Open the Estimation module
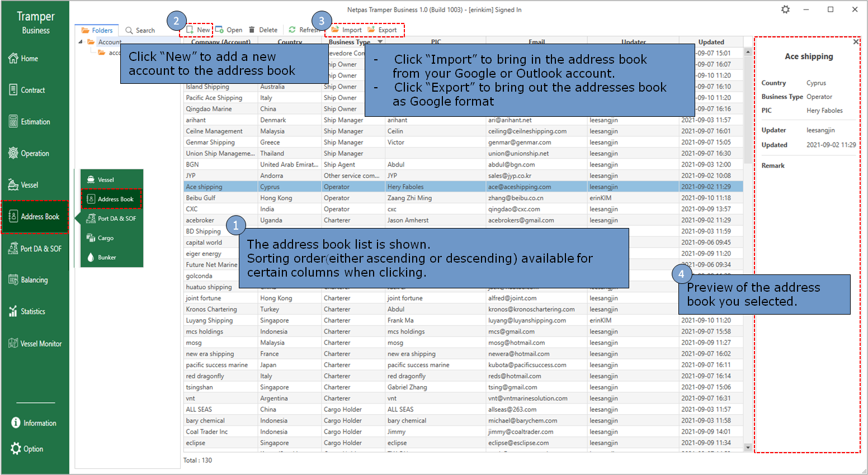868x475 pixels. coord(29,122)
